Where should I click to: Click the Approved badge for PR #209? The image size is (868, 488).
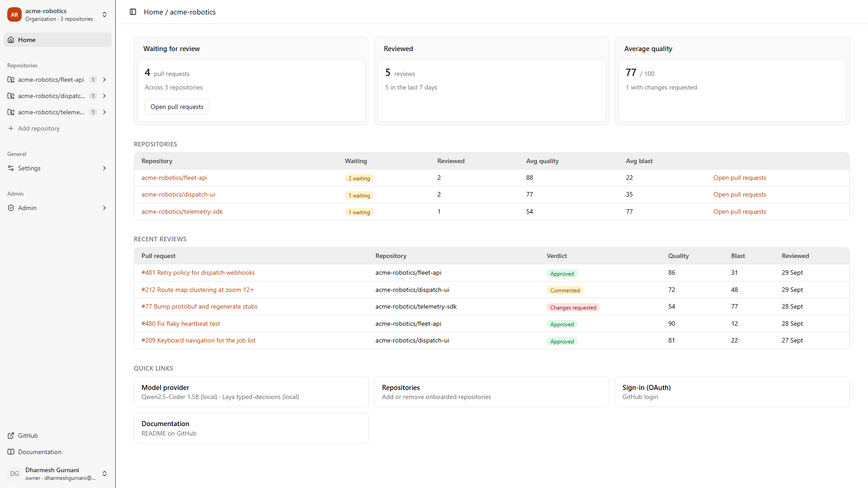562,341
